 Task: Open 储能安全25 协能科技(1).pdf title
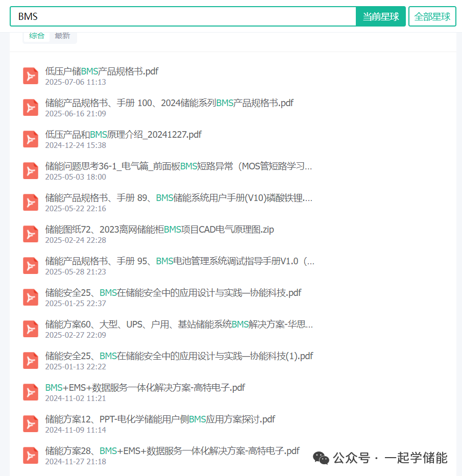(x=179, y=356)
